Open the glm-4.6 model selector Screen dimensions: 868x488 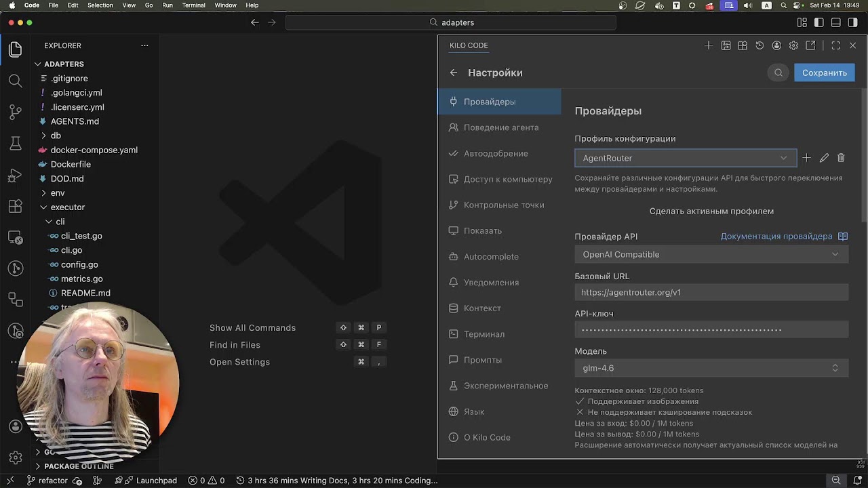point(711,368)
